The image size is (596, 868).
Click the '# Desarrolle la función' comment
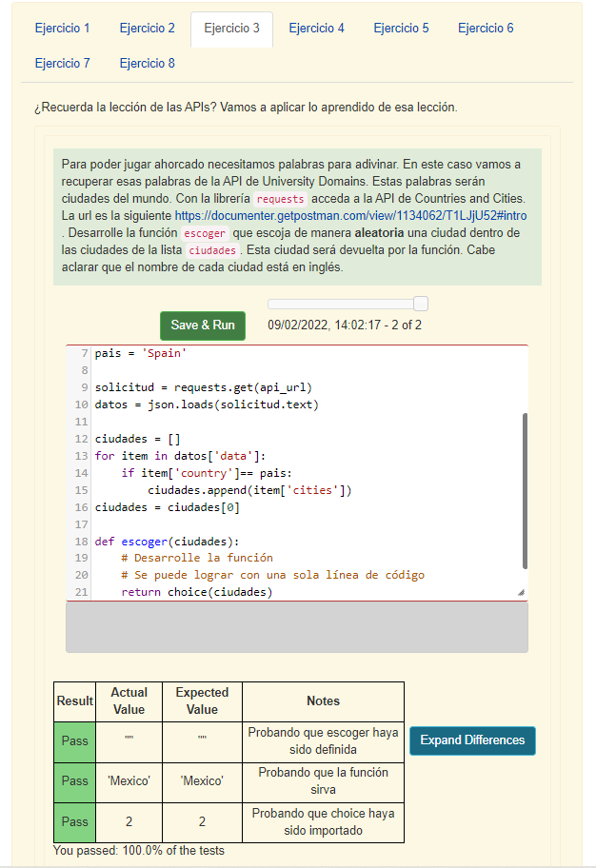tap(197, 558)
